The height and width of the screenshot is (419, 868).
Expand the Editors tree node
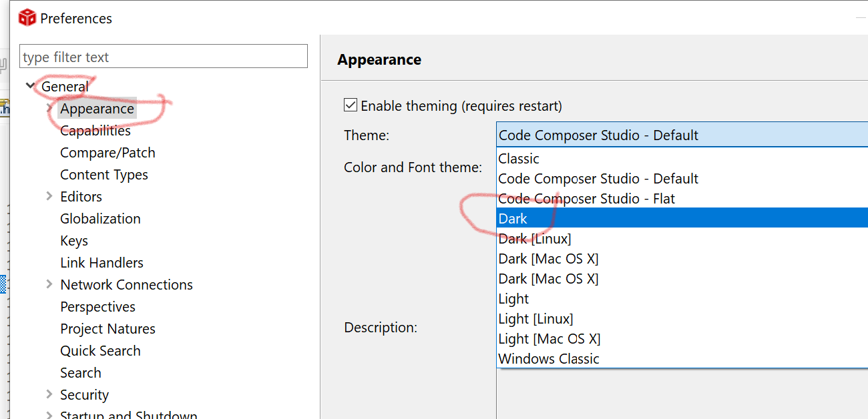click(x=49, y=196)
